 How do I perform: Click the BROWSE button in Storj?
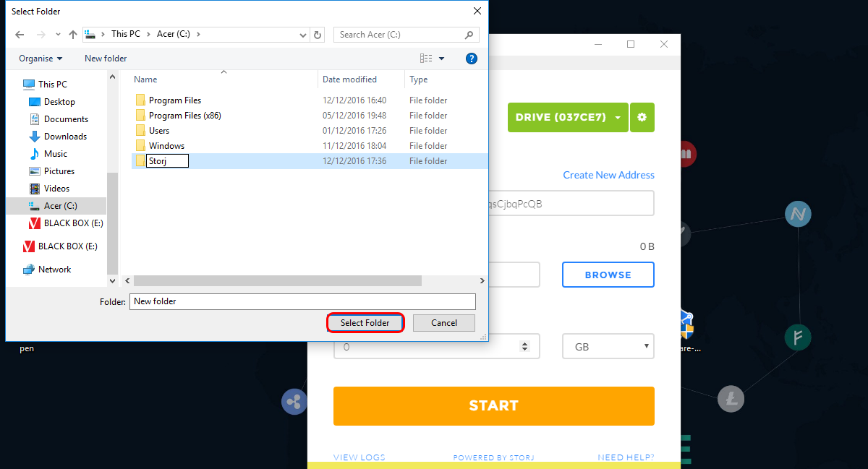click(608, 275)
